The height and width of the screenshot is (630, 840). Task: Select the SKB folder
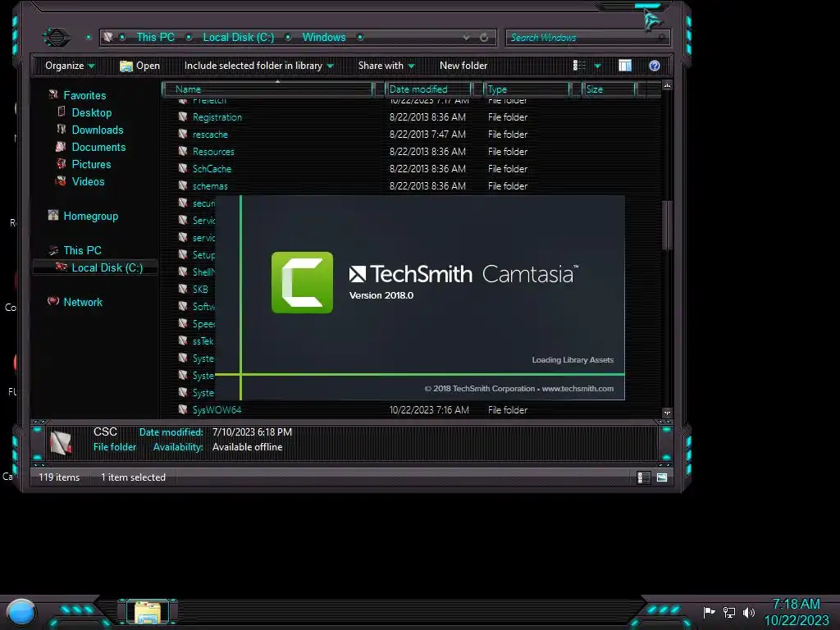(200, 290)
